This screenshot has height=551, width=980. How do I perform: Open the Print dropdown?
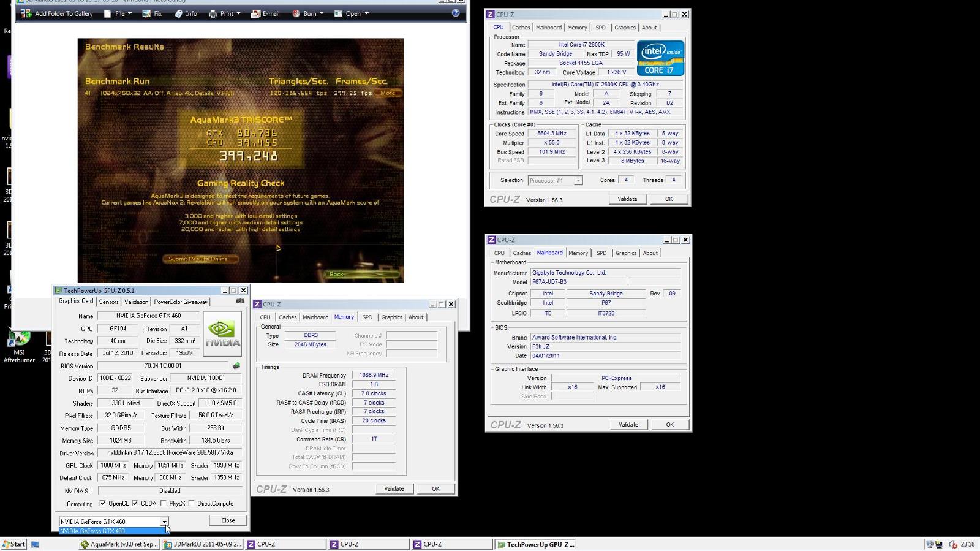pos(225,13)
